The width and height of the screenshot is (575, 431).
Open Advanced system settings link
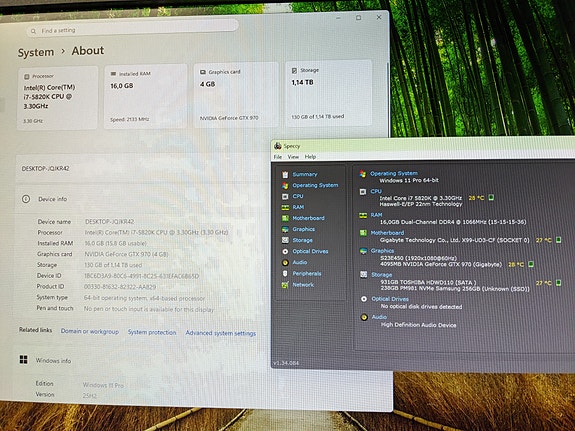[221, 333]
